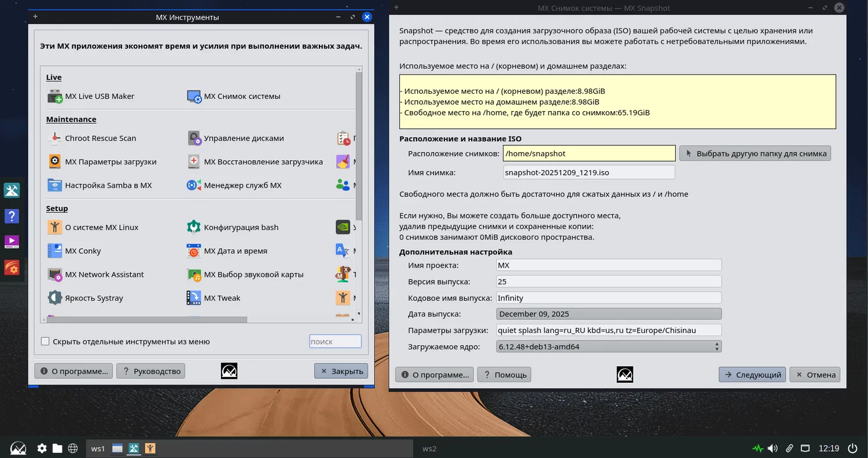Open MX Дата и время
This screenshot has height=458, width=868.
pyautogui.click(x=227, y=251)
